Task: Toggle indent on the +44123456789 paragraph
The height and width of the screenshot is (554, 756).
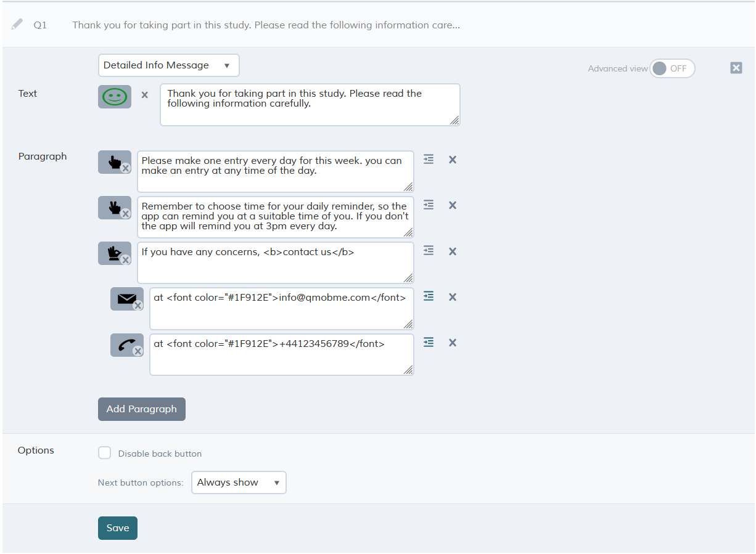Action: point(429,342)
